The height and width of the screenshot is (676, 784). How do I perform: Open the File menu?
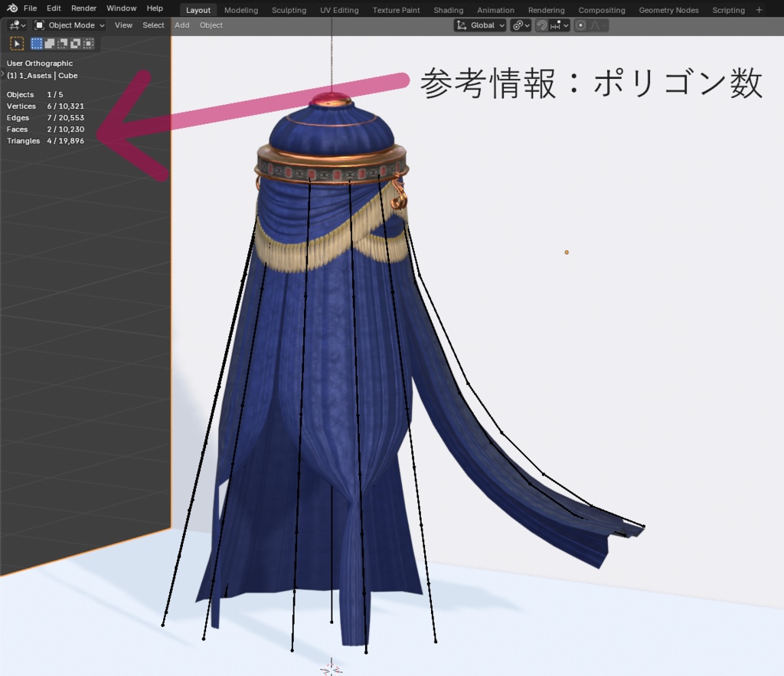(30, 8)
